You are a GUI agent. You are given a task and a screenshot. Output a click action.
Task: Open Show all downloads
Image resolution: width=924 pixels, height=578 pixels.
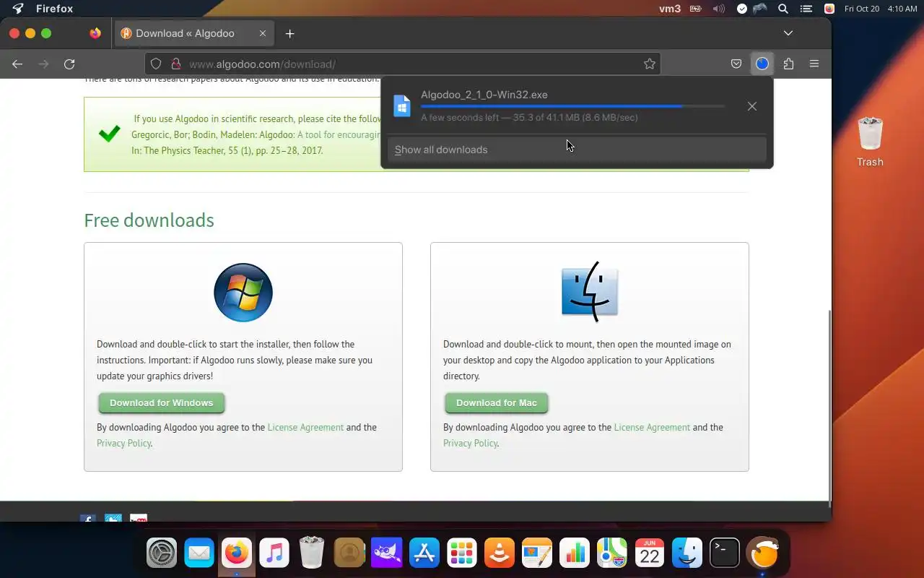[577, 150]
